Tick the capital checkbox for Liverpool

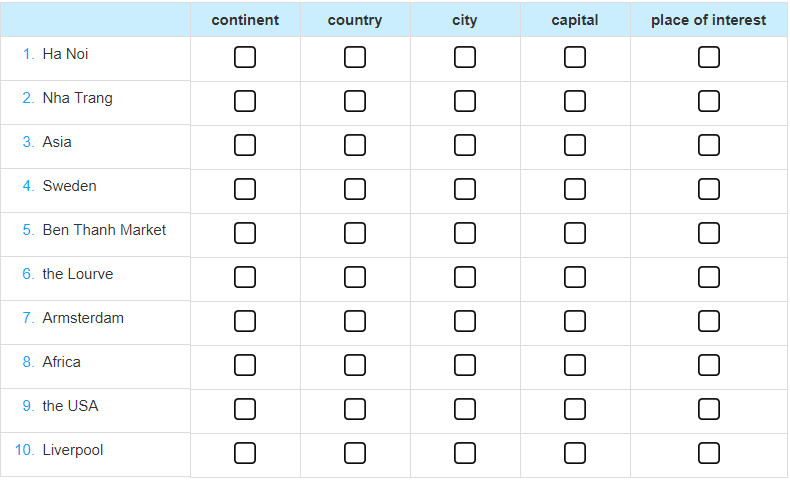tap(575, 453)
